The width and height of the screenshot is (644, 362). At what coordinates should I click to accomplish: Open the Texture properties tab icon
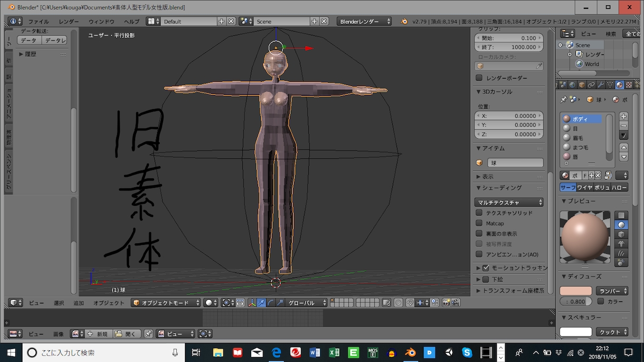point(629,85)
